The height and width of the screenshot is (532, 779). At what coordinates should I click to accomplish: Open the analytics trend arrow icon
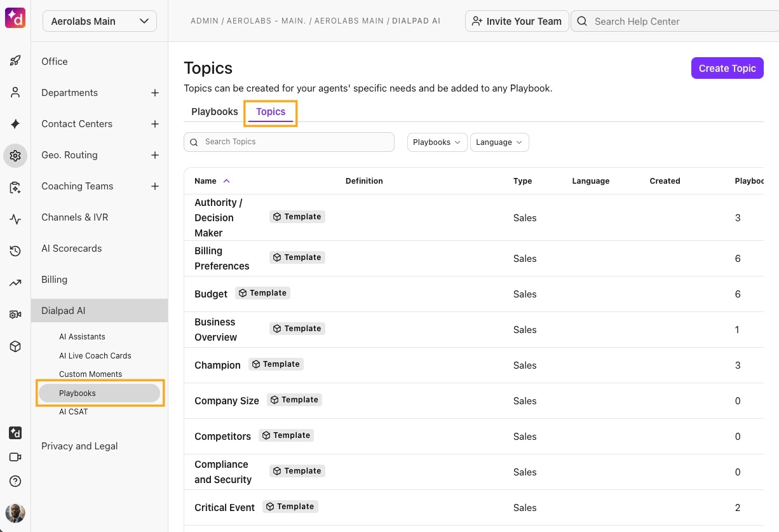pos(15,283)
